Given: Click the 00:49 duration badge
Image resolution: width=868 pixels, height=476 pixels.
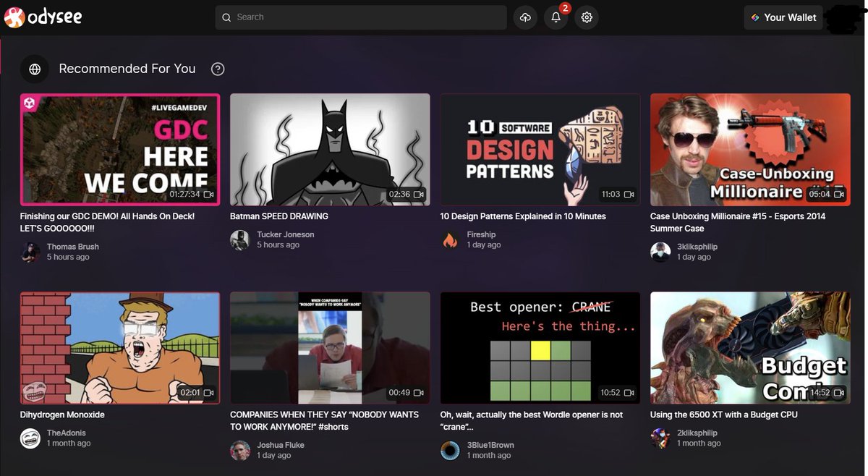Looking at the screenshot, I should [x=407, y=393].
